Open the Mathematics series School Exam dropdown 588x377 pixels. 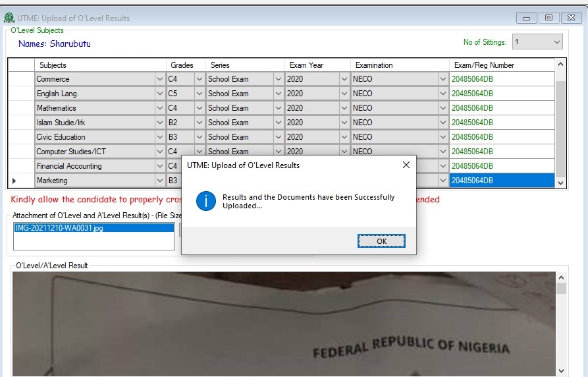(x=279, y=108)
